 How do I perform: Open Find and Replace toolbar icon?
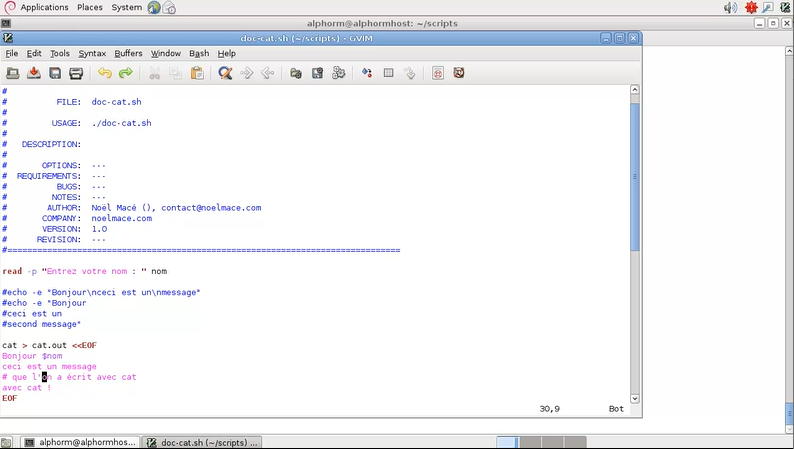[225, 73]
